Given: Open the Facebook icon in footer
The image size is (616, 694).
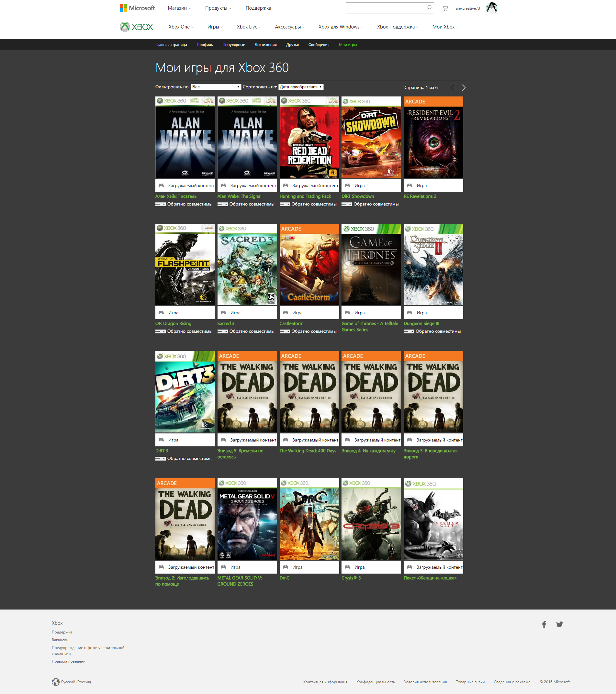Looking at the screenshot, I should [544, 624].
